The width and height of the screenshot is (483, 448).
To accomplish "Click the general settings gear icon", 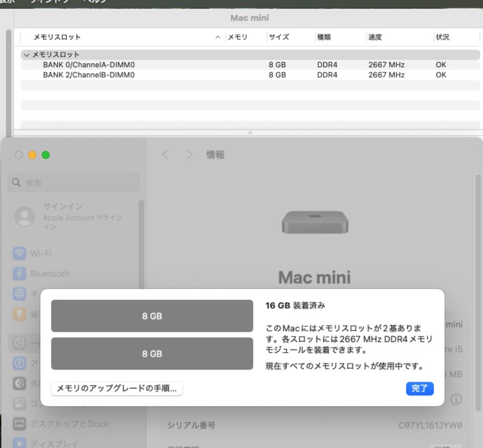I will (x=20, y=343).
